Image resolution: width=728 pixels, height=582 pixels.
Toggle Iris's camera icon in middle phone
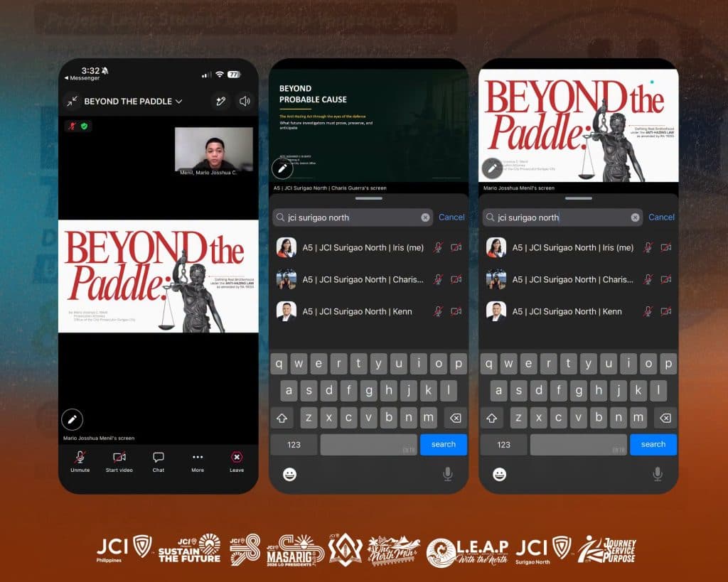tap(456, 247)
